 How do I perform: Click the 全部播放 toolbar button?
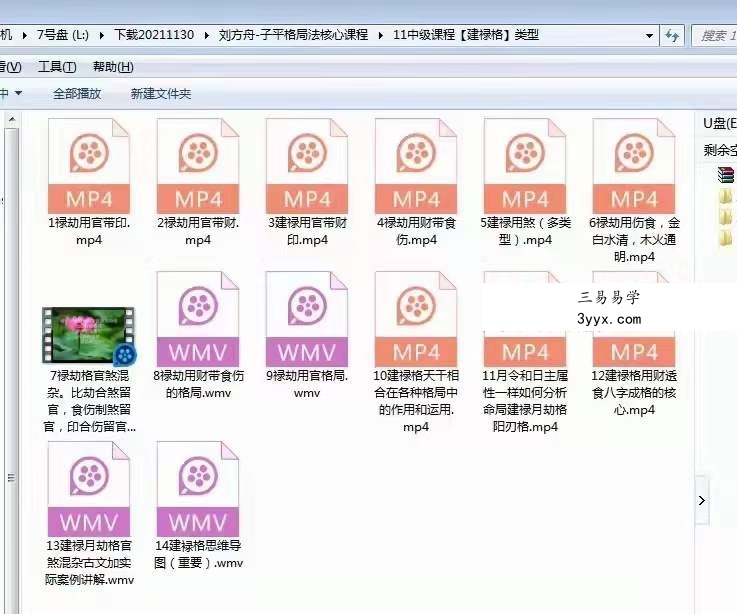coord(77,94)
